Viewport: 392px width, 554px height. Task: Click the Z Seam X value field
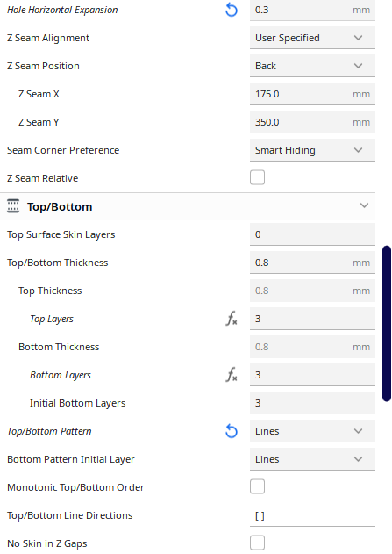[312, 94]
